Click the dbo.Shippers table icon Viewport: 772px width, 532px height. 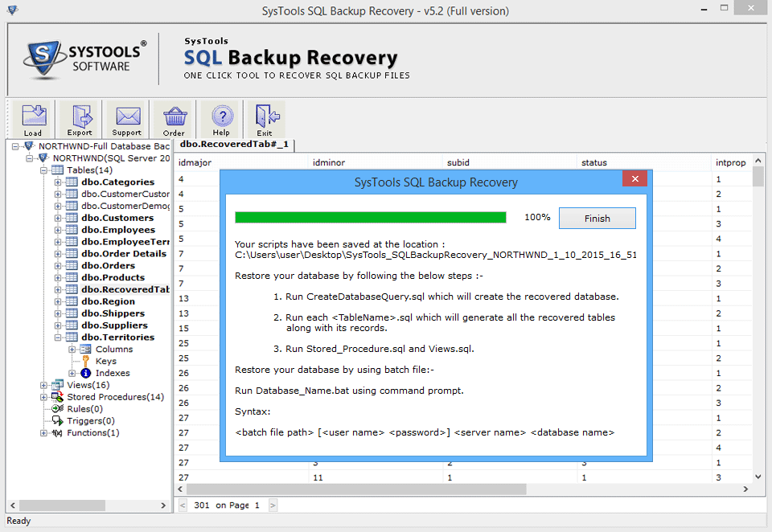tap(72, 313)
